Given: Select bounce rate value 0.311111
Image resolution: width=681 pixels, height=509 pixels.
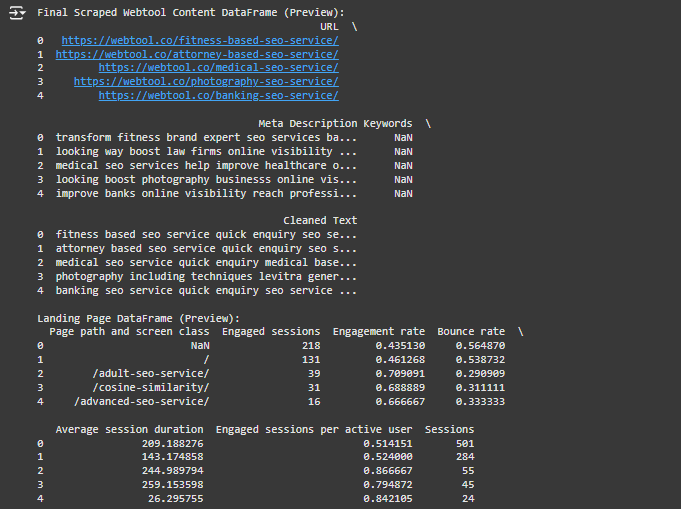Looking at the screenshot, I should click(x=480, y=387).
